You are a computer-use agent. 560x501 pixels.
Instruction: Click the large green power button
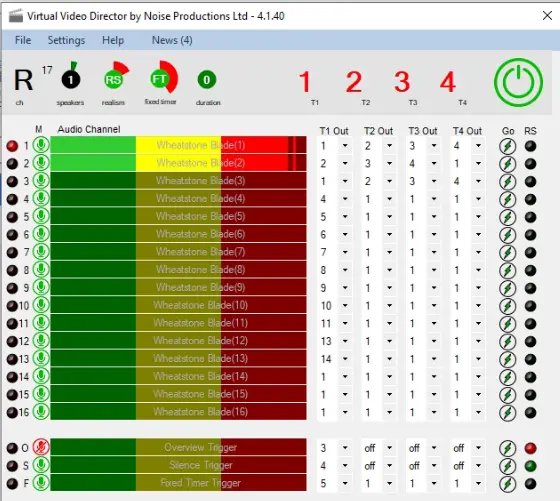pos(518,82)
